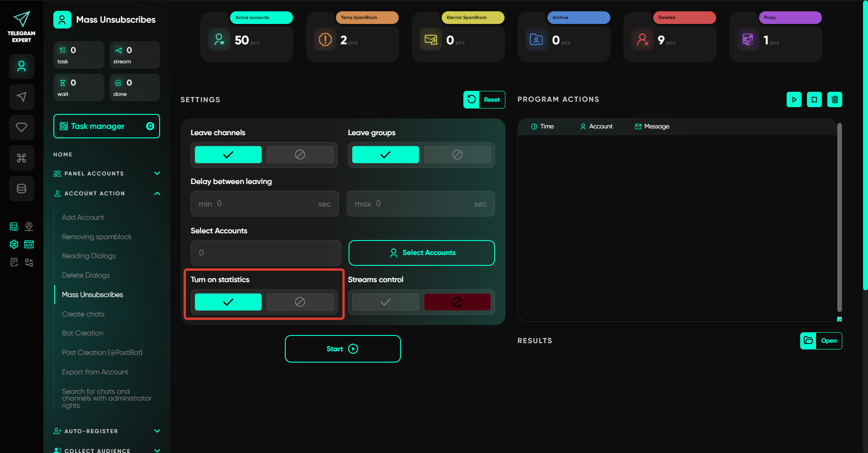Enable Streams control with checkmark
The image size is (868, 453).
[385, 302]
